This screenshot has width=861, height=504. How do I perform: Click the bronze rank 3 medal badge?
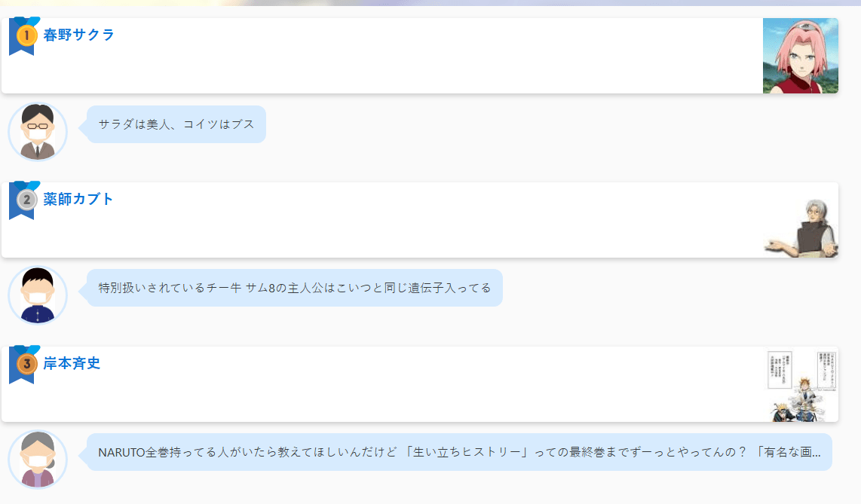[26, 364]
